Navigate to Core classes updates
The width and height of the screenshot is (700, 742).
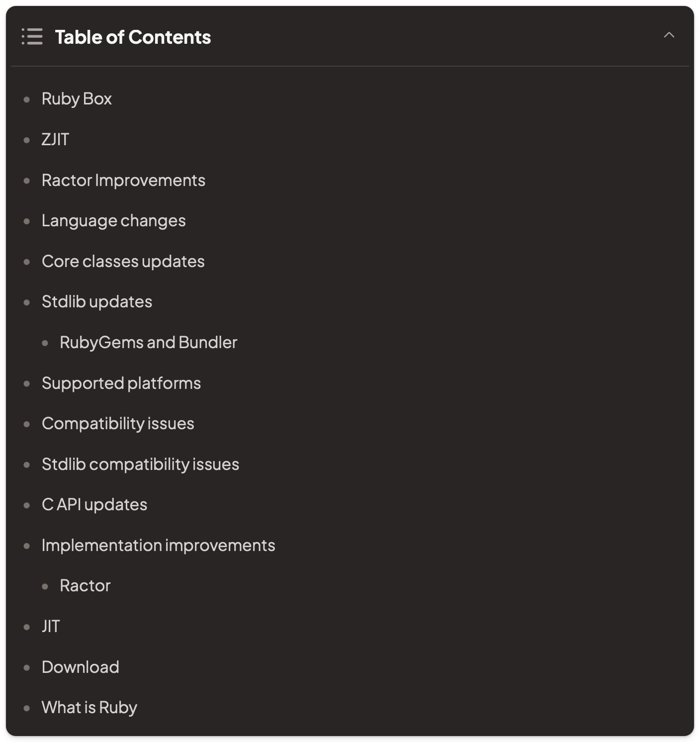pos(123,262)
